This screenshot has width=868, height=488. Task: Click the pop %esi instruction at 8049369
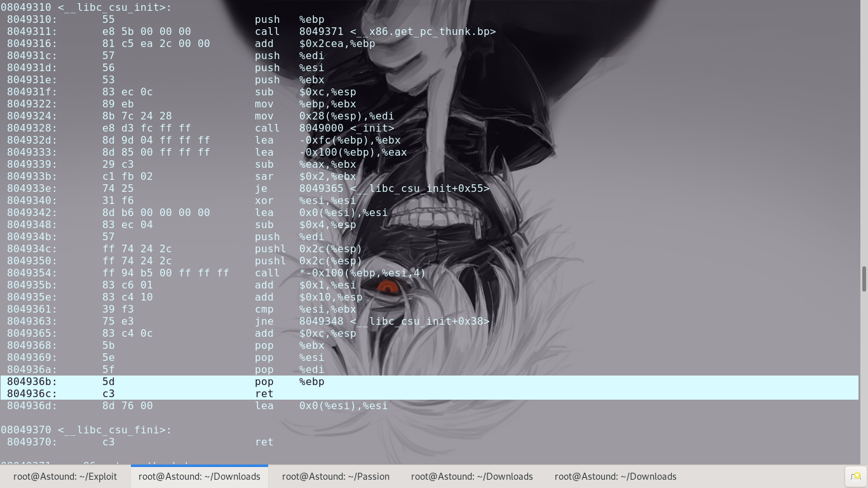coord(289,358)
